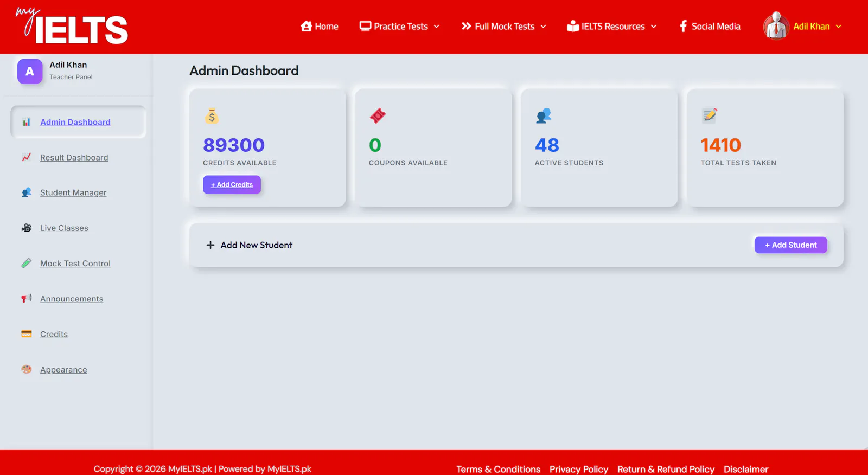Click the Appearance palette icon
Image resolution: width=868 pixels, height=475 pixels.
click(26, 369)
